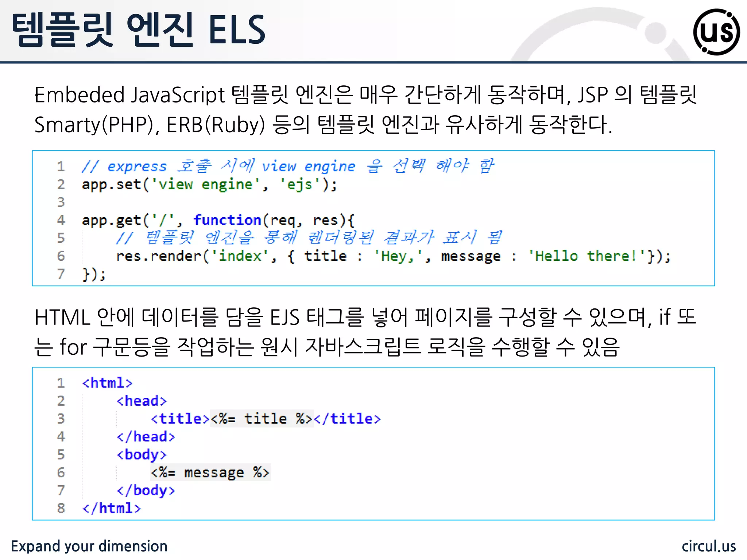This screenshot has height=560, width=747.
Task: Click the slide title '템플릿 엔진 ELS'
Action: (139, 30)
